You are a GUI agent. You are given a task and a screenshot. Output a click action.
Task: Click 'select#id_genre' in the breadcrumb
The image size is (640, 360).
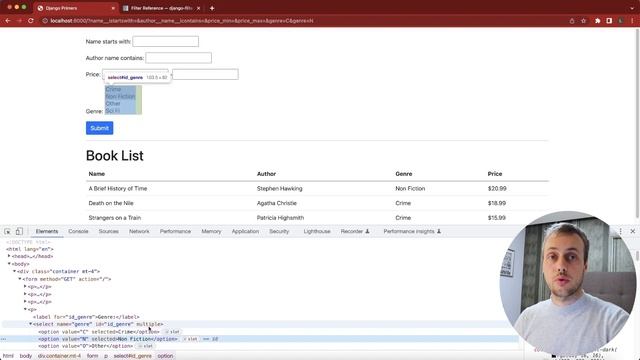[133, 356]
